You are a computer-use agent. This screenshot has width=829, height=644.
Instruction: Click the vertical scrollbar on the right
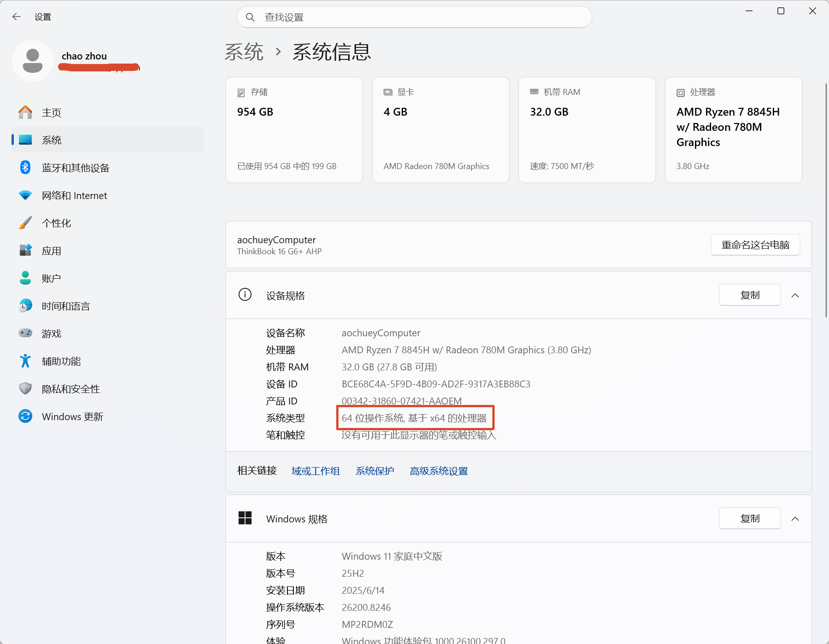click(x=826, y=200)
